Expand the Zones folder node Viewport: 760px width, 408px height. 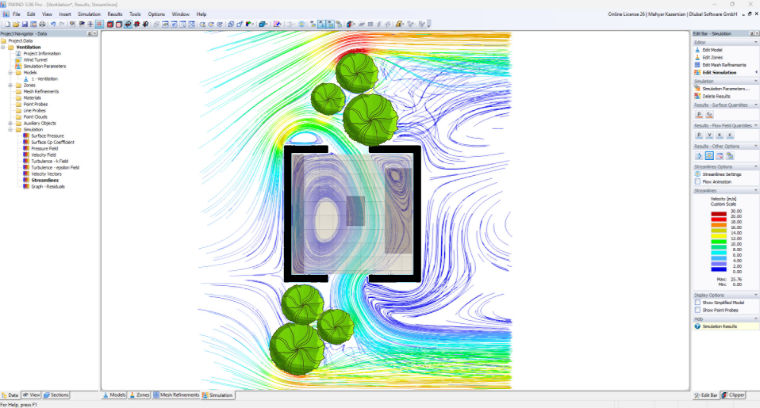[x=10, y=85]
